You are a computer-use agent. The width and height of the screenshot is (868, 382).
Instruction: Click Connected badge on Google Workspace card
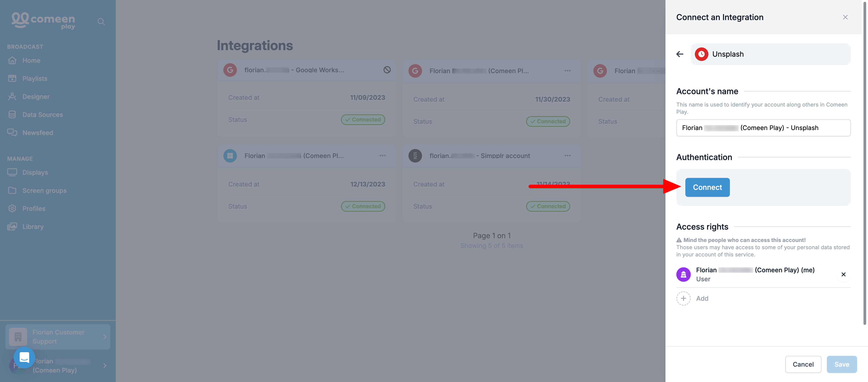click(x=363, y=119)
